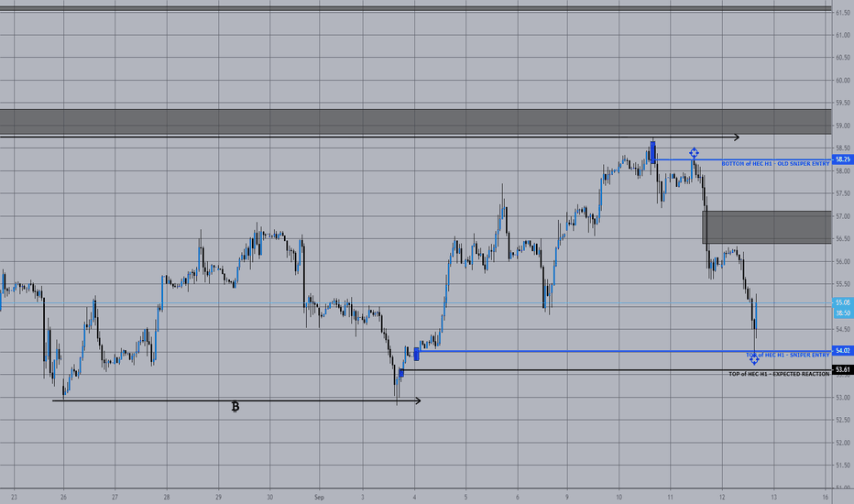Viewport: 854px width, 504px height.
Task: Click the 57.50 price axis label
Action: [x=843, y=193]
